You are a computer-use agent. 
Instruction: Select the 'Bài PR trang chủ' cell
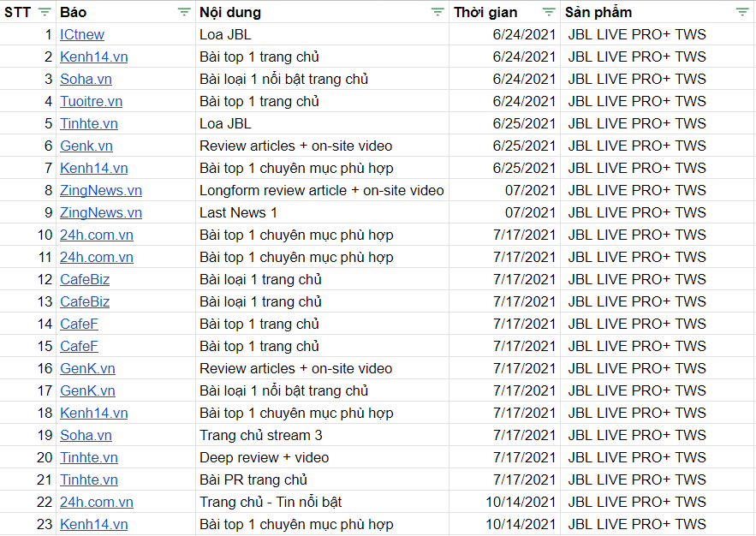[x=322, y=479]
